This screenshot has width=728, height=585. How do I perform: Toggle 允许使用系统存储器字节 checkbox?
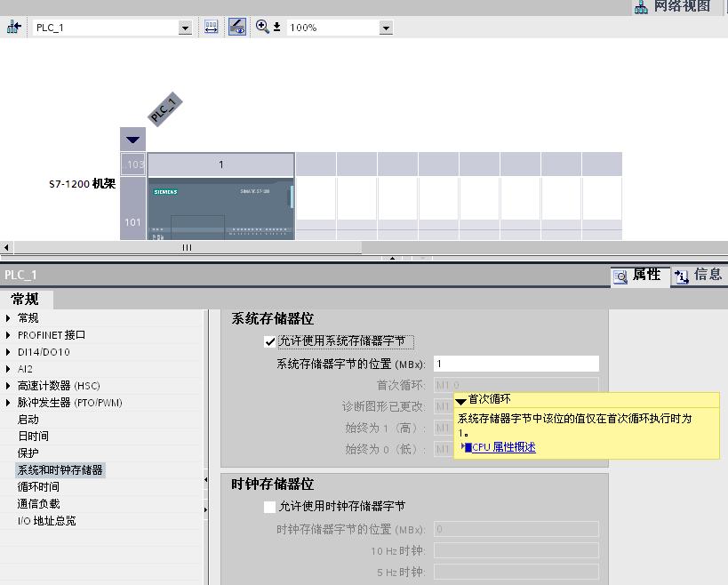click(x=269, y=341)
